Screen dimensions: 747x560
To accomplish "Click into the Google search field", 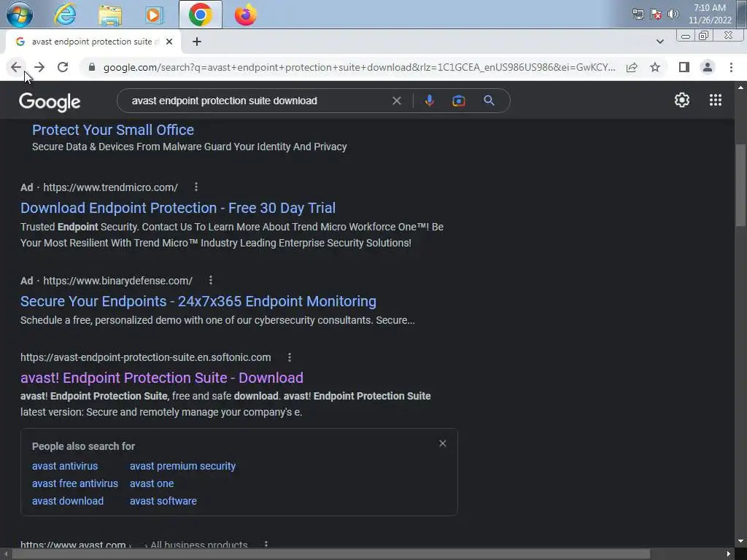I will click(258, 101).
